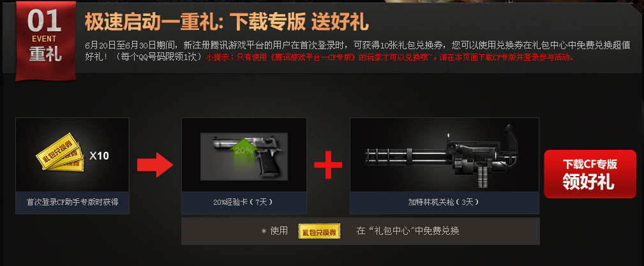Screen dimensions: 644x266
Task: Click the heading 极速启动一重礼: 下载专版 送好礼
Action: point(227,22)
